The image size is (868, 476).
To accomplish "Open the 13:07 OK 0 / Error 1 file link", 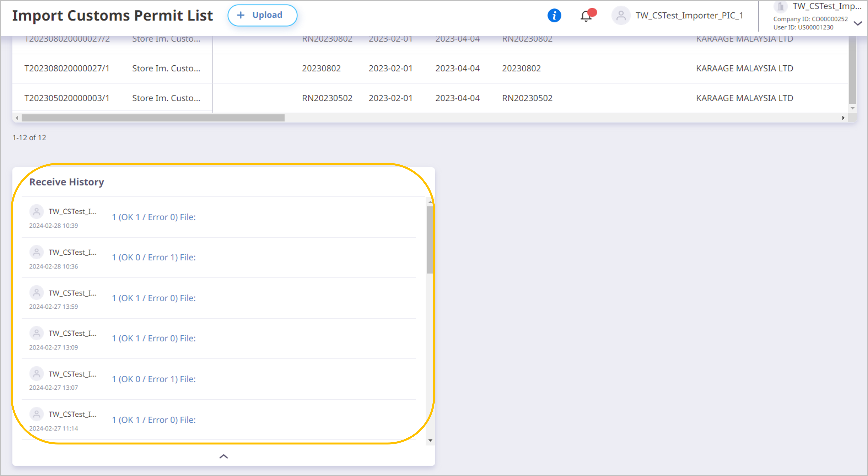I will click(154, 379).
